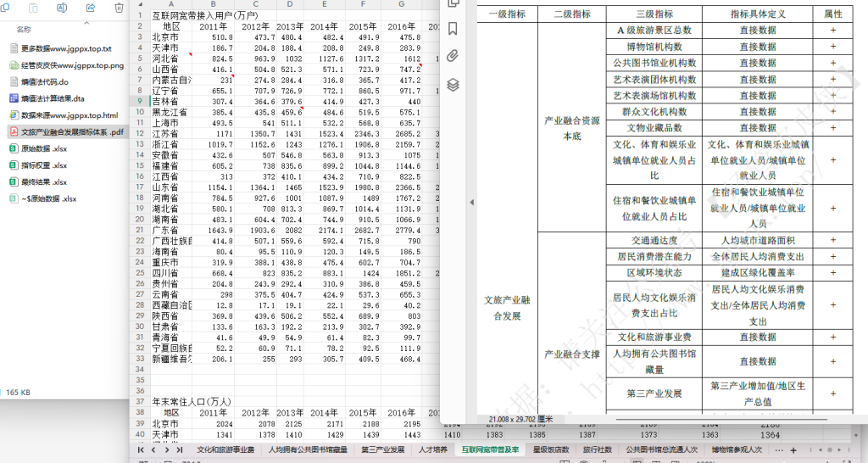Select file 数据来源www.jgppx.top.html
Screen dimensions: 868x463
coord(64,115)
